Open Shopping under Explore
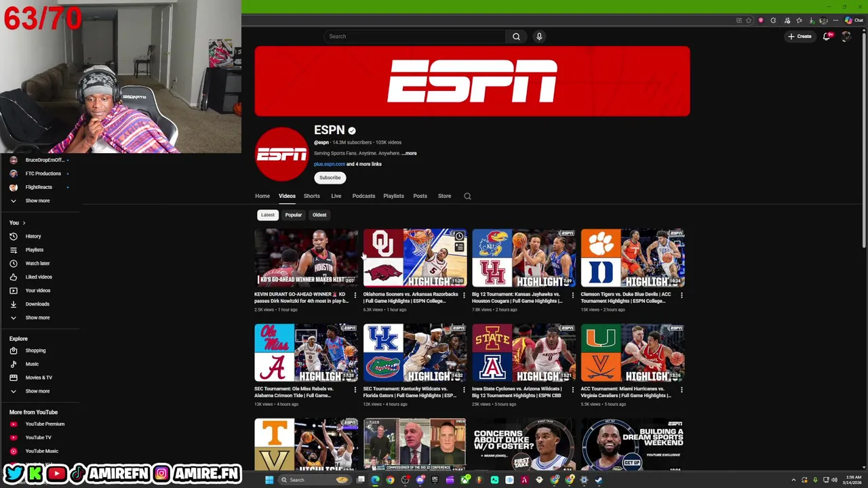This screenshot has width=868, height=488. (41, 350)
